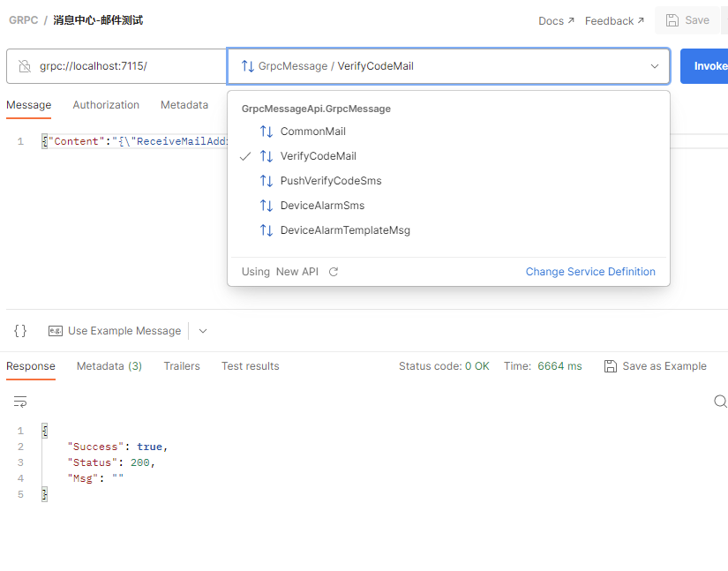
Task: Click the Change Service Definition link
Action: (x=590, y=272)
